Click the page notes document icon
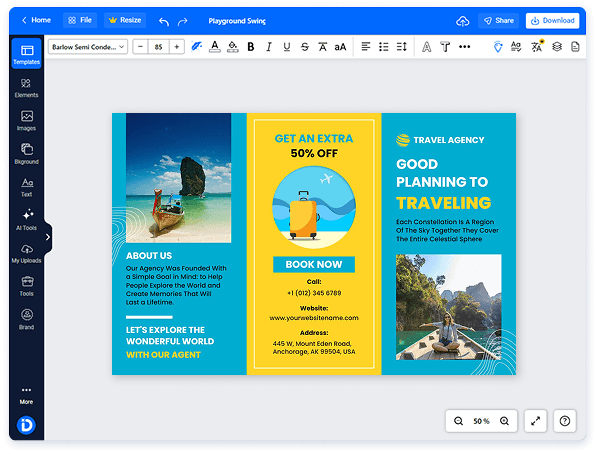 [x=575, y=46]
